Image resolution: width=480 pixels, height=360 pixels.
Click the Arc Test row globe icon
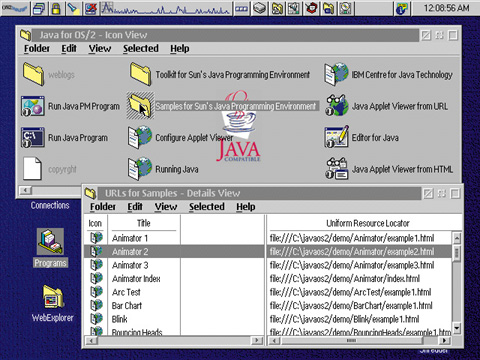(x=96, y=292)
